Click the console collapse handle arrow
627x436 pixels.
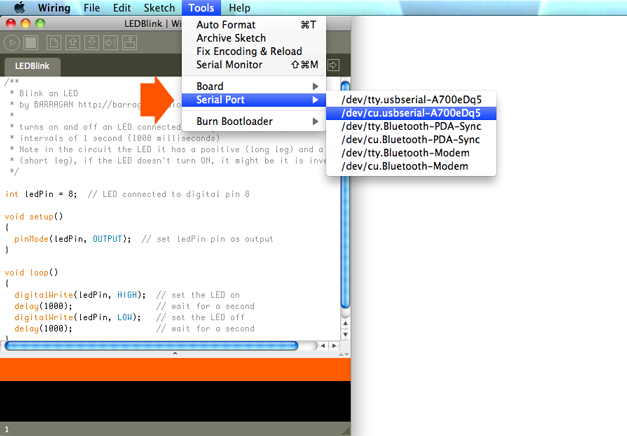click(175, 354)
